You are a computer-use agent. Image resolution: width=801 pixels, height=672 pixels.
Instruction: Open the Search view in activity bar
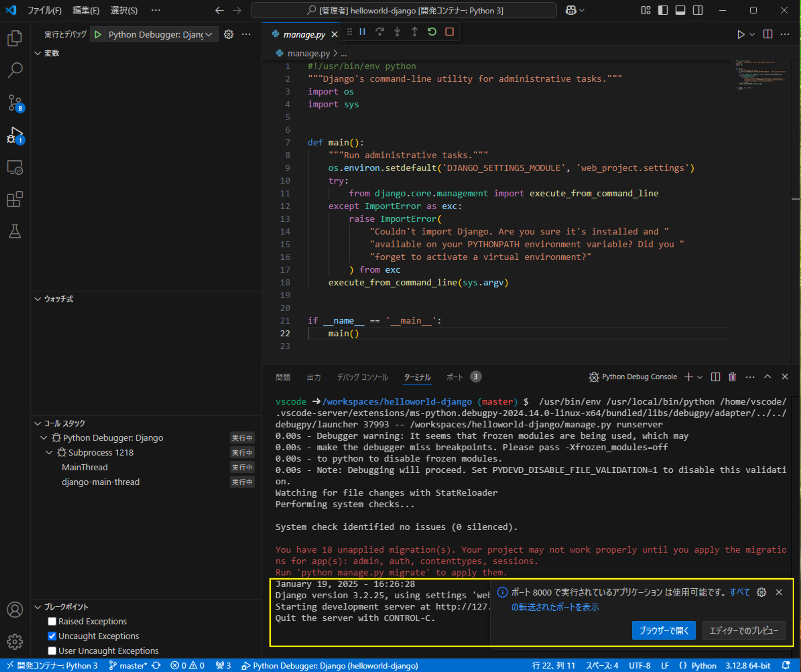(x=15, y=70)
